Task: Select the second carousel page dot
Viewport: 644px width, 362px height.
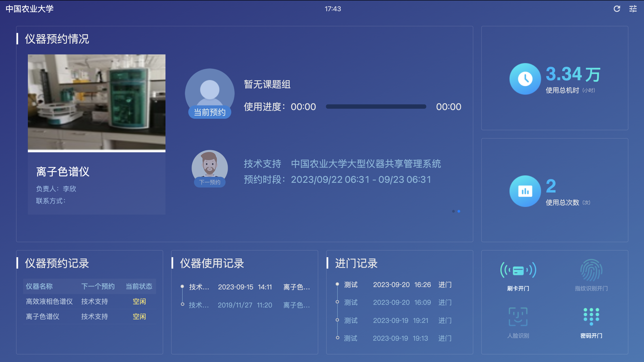Action: [459, 211]
